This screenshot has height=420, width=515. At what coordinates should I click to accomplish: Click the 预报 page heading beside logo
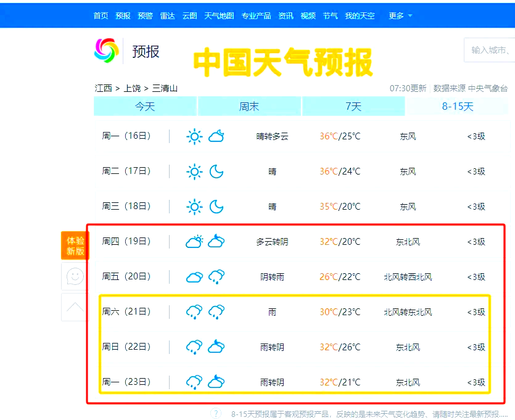146,52
